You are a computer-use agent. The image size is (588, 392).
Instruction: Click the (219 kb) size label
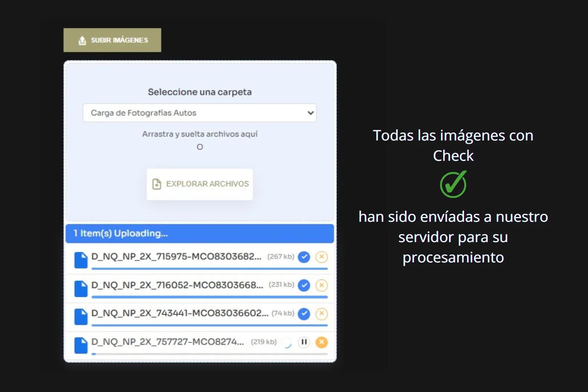(x=264, y=342)
